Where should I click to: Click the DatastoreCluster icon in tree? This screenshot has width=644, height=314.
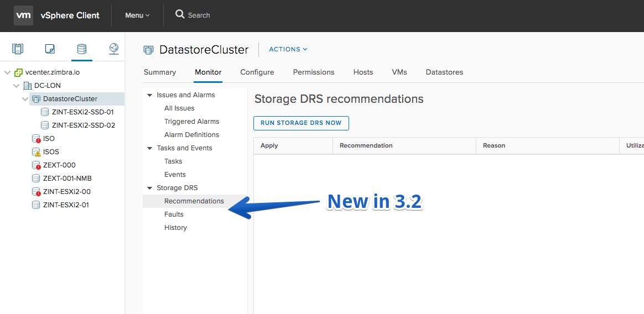[x=37, y=99]
